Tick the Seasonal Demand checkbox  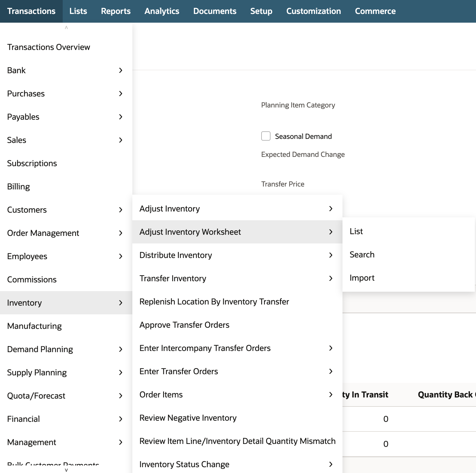pyautogui.click(x=266, y=136)
